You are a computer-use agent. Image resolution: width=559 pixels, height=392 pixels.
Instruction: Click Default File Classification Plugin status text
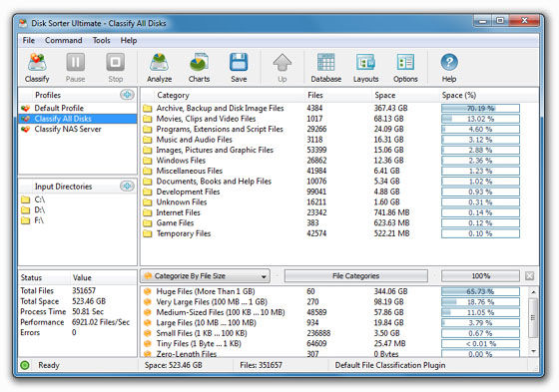tap(390, 365)
